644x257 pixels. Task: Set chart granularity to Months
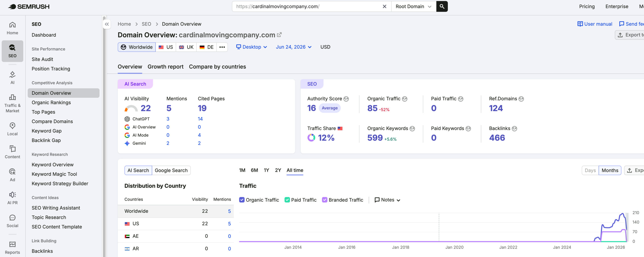(x=610, y=170)
